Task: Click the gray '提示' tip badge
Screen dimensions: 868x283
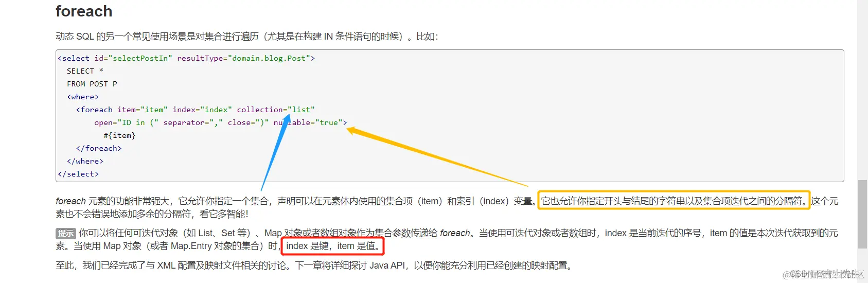Action: coord(66,234)
